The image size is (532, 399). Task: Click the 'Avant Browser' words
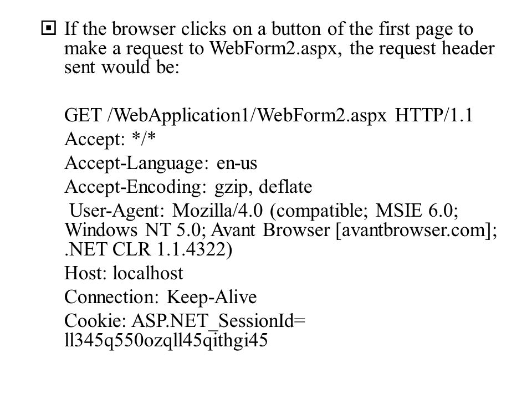(x=270, y=230)
